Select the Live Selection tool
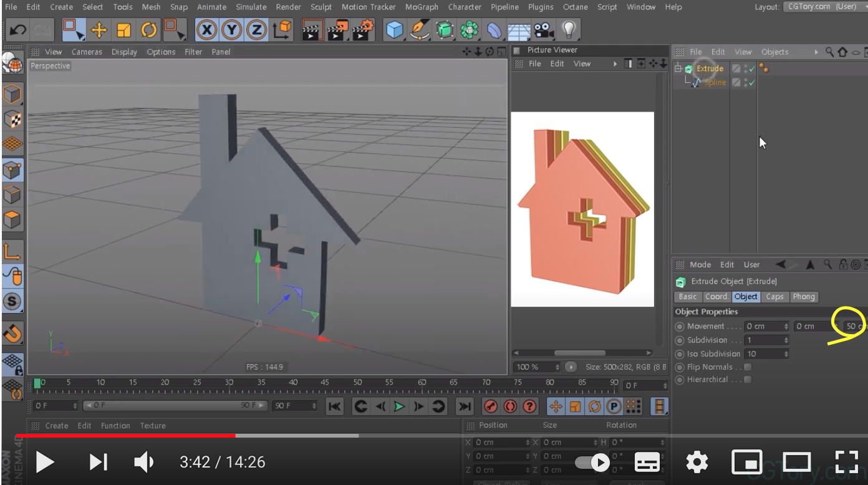The height and width of the screenshot is (485, 868). [74, 29]
